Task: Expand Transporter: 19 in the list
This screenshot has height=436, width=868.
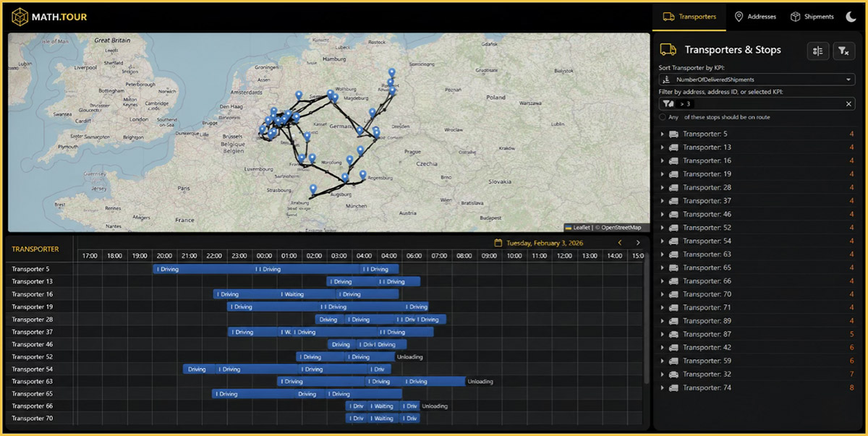Action: (x=662, y=174)
